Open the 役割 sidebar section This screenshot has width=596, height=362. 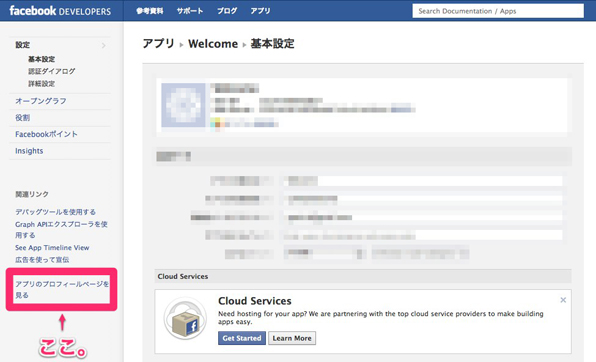[22, 117]
